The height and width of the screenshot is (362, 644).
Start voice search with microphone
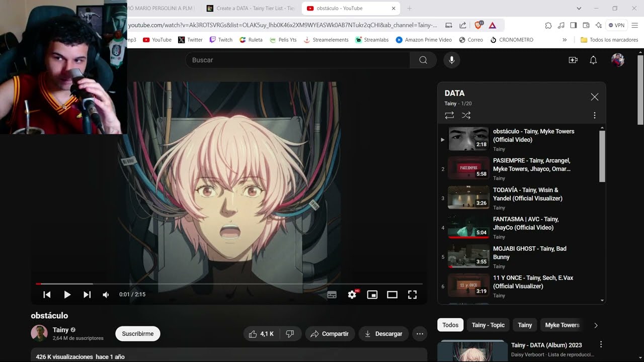click(452, 60)
